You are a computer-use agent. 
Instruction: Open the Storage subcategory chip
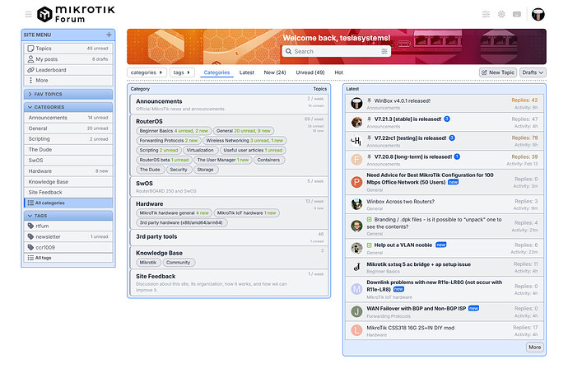click(206, 170)
